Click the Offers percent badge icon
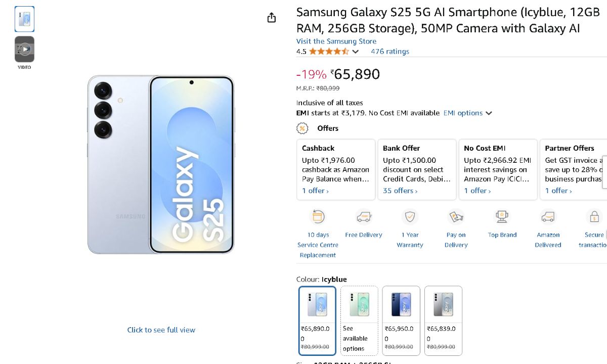607x364 pixels. [x=302, y=128]
